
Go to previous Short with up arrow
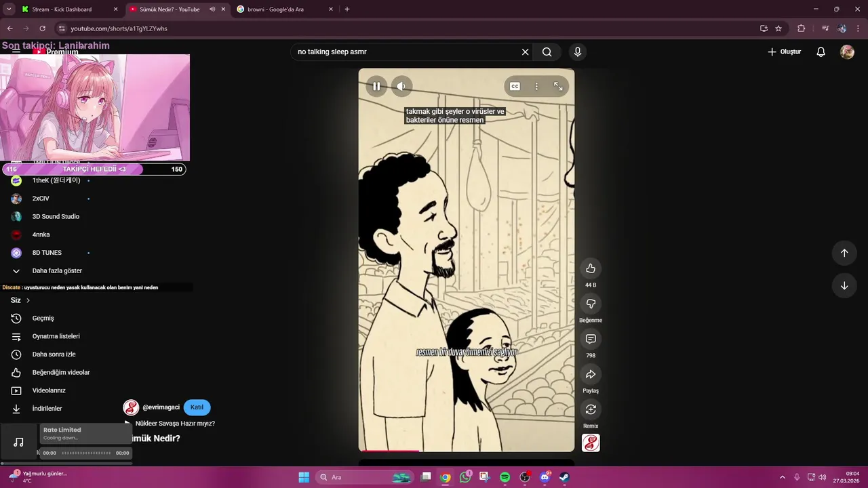pyautogui.click(x=844, y=253)
